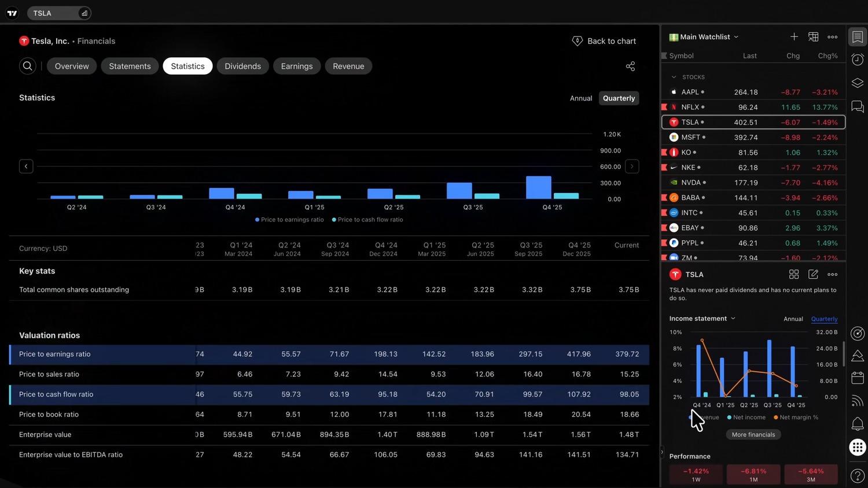Viewport: 868px width, 488px height.
Task: Toggle the Price to cash flow ratio legend item
Action: (367, 220)
